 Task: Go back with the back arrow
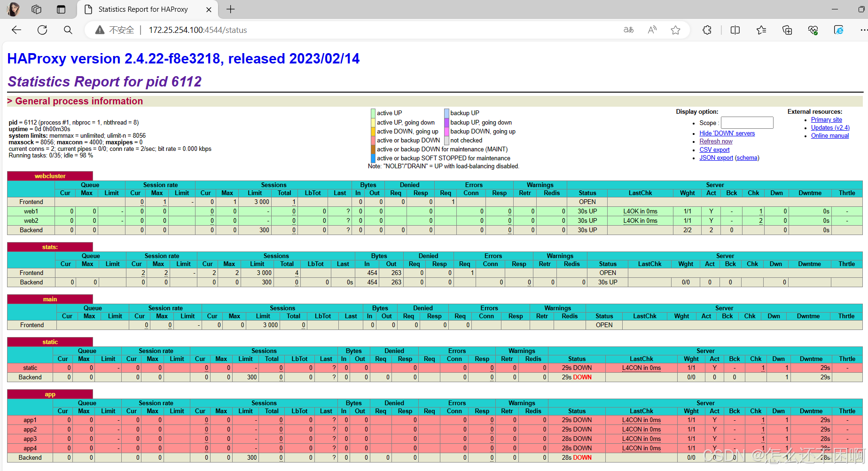click(16, 30)
